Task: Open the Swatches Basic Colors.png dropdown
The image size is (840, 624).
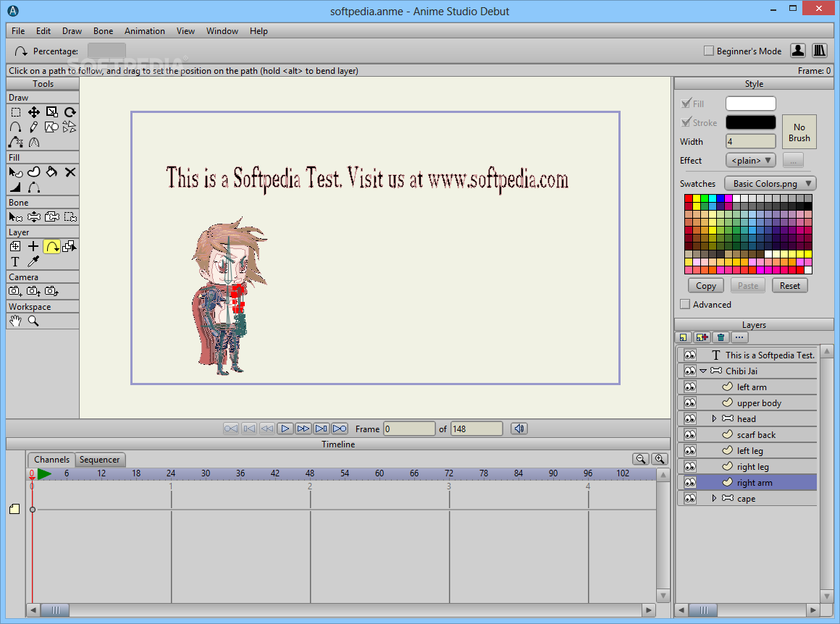Action: click(770, 184)
